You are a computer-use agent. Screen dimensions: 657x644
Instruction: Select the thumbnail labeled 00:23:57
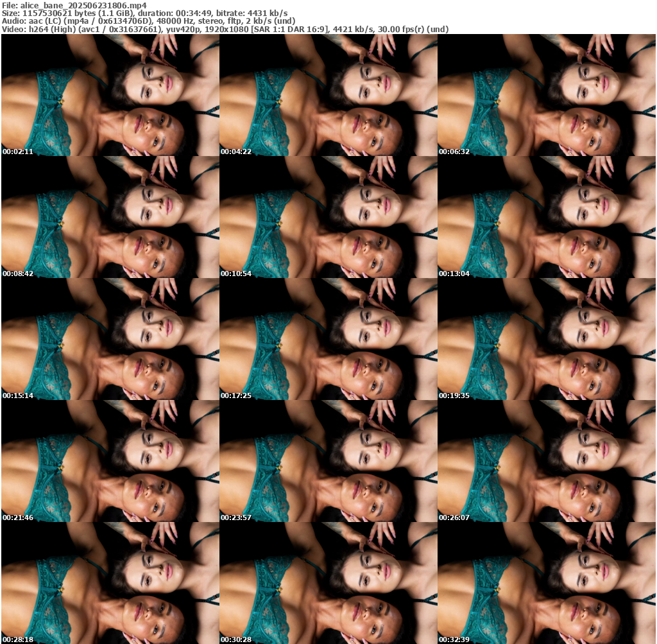tap(328, 461)
